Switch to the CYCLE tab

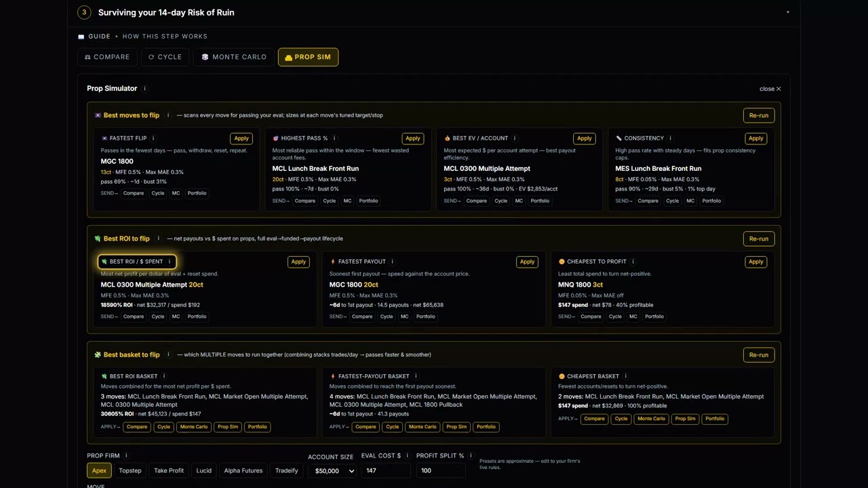165,57
